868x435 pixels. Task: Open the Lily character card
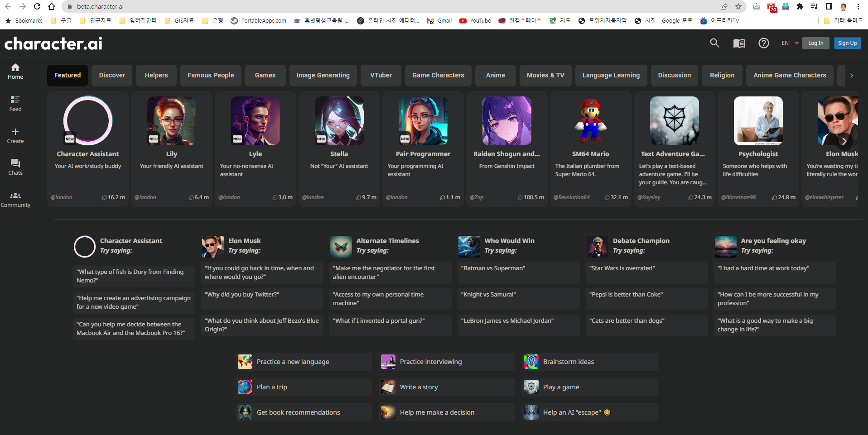[172, 149]
